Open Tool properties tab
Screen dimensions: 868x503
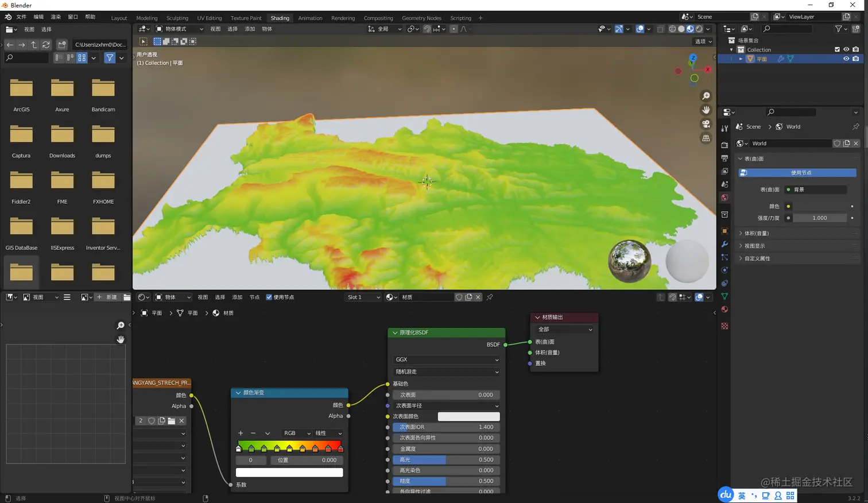coord(724,129)
